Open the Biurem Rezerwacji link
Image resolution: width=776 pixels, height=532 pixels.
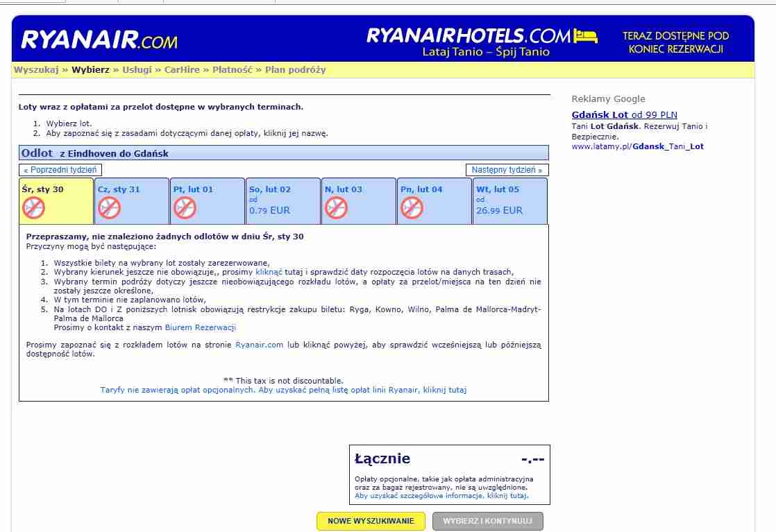201,327
